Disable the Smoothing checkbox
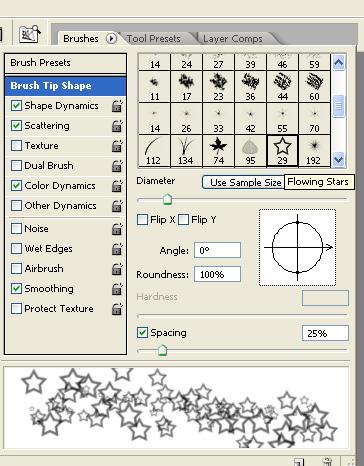 [x=16, y=289]
